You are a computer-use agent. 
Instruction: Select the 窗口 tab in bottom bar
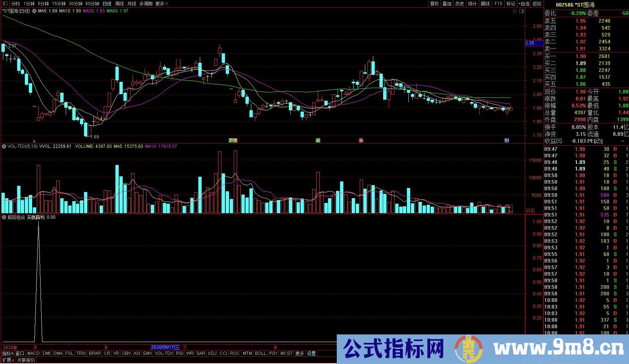20,353
